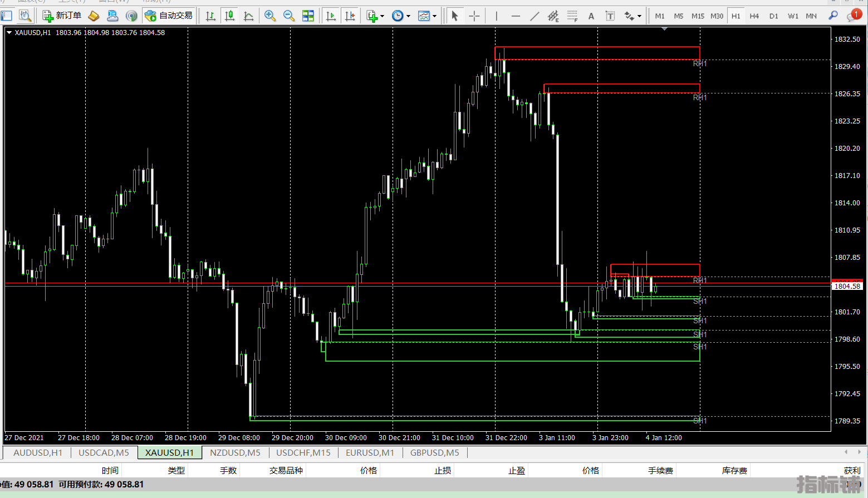Switch chart to candlestick mode
This screenshot has height=498, width=868.
point(229,16)
